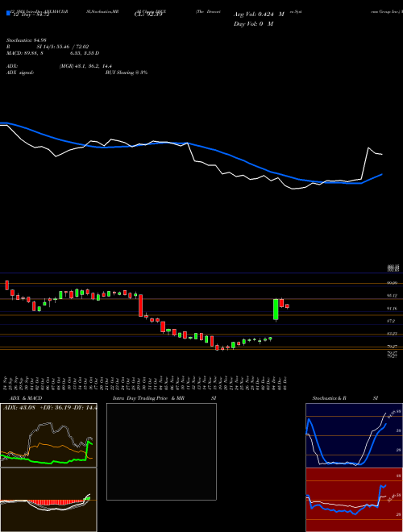Click the 99.09 price axis label
The width and height of the screenshot is (403, 532).
392,283
